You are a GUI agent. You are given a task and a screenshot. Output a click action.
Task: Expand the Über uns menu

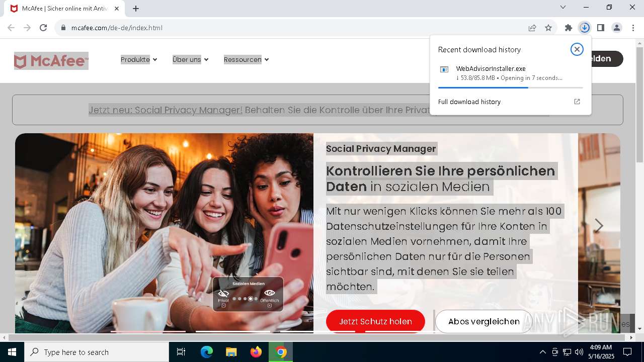pos(190,59)
